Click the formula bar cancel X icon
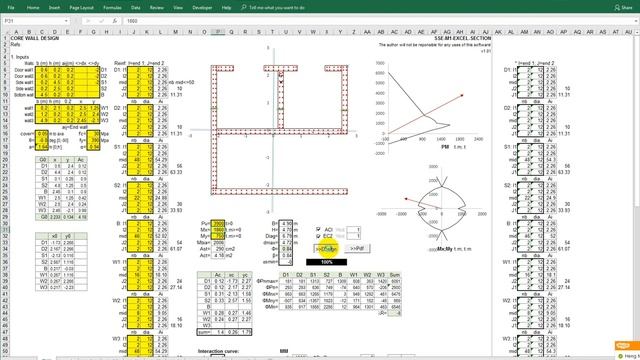The image size is (640, 360). coord(88,21)
